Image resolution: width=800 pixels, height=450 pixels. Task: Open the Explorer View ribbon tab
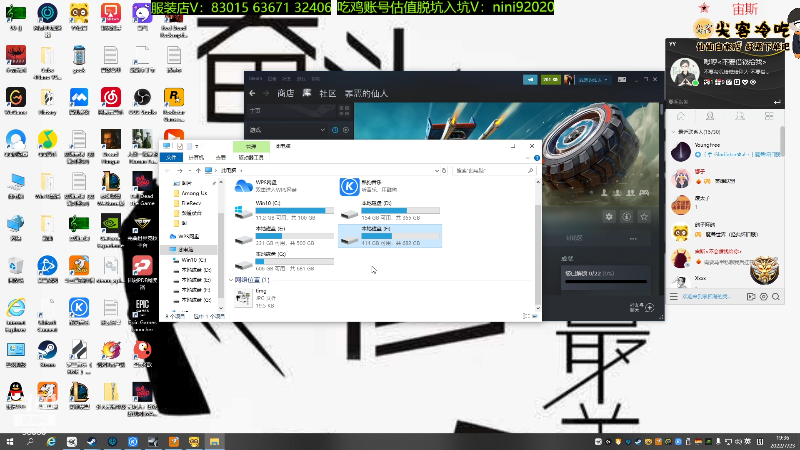pos(220,158)
